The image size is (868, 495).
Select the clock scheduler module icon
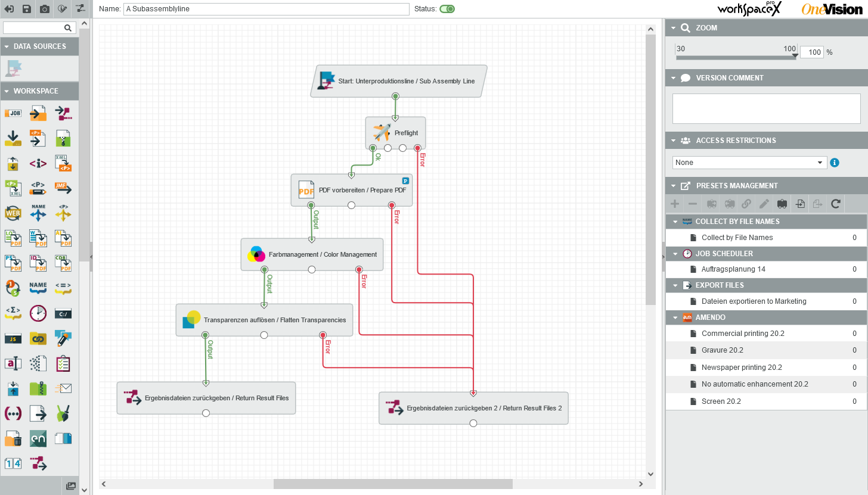click(x=38, y=313)
